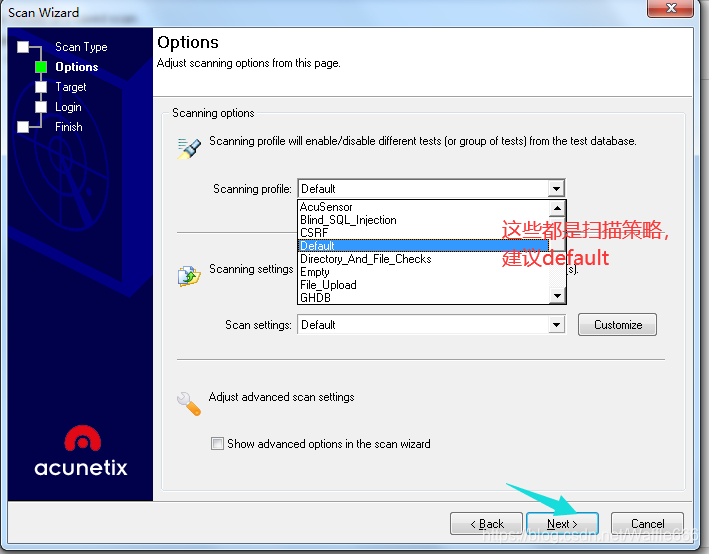Jump to Scan Type wizard step
The height and width of the screenshot is (554, 709).
click(81, 47)
